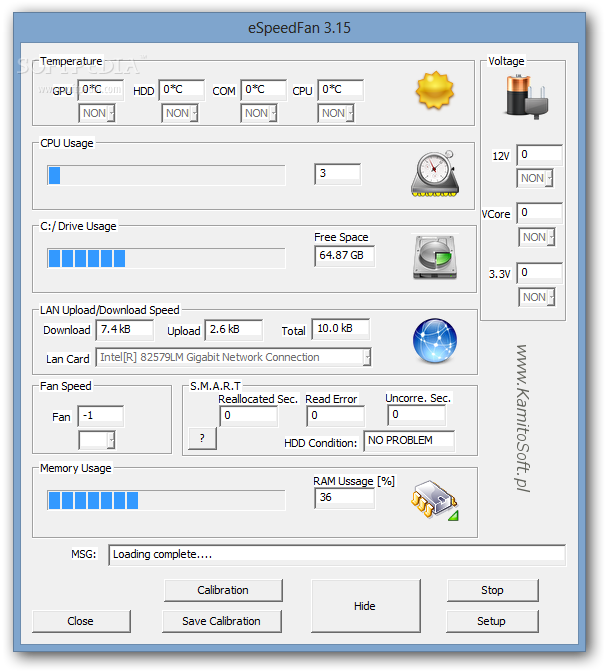Click the Stop button

[493, 591]
